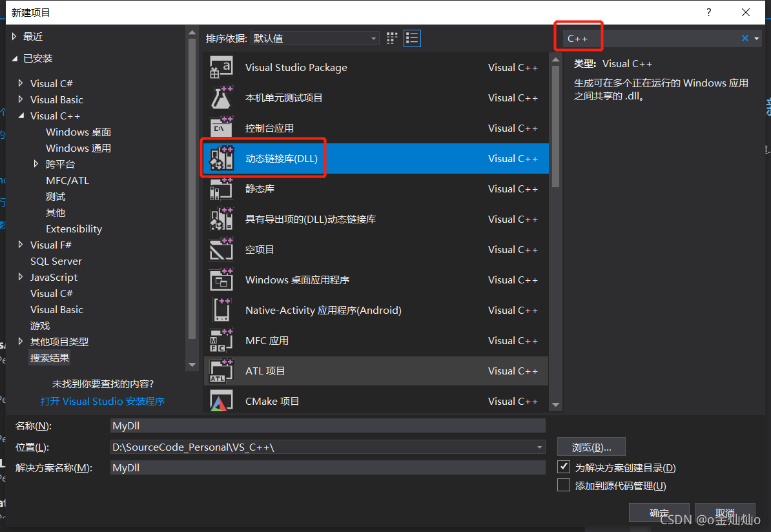This screenshot has height=532, width=771.
Task: Click the 取消 button
Action: pyautogui.click(x=725, y=513)
